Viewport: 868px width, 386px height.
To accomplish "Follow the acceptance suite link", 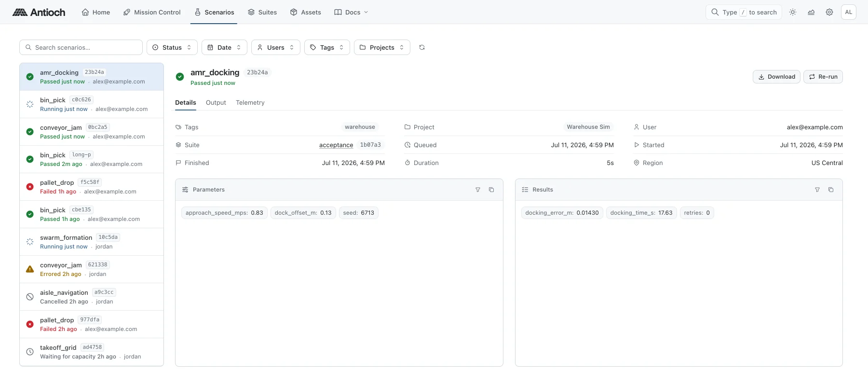I will [336, 145].
